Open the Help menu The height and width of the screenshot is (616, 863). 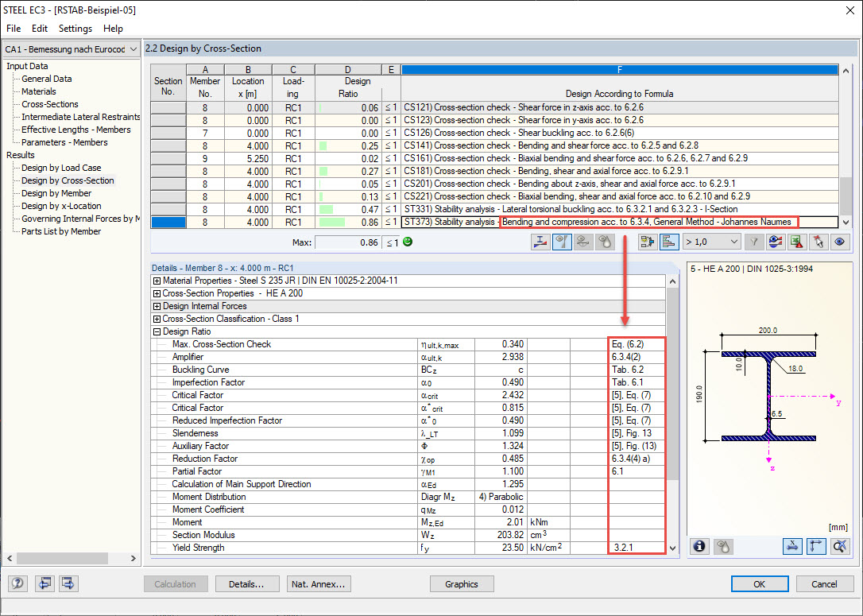click(x=113, y=29)
